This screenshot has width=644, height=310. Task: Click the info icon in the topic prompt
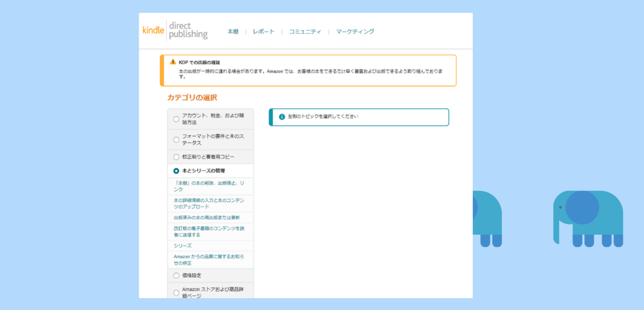tap(282, 117)
